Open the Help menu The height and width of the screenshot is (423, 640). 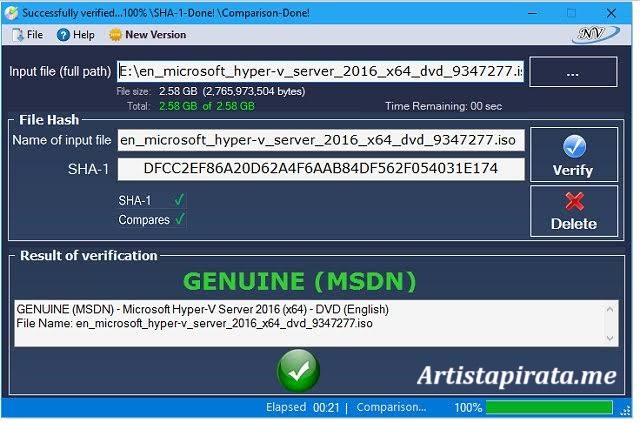point(76,35)
